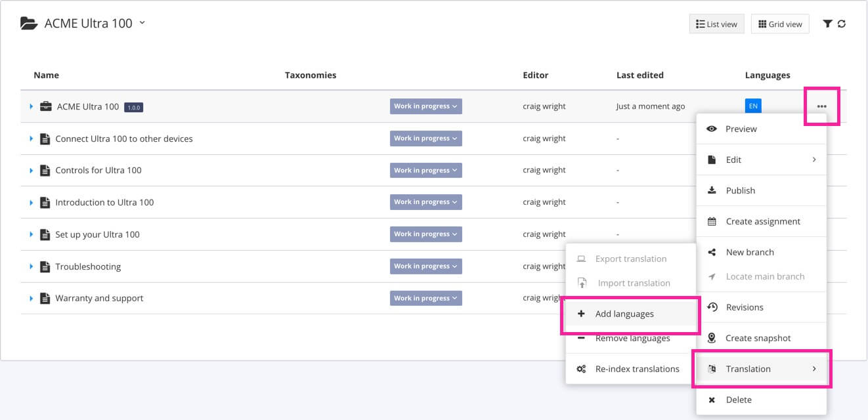The height and width of the screenshot is (420, 868).
Task: Select the Revisions history icon
Action: point(712,307)
